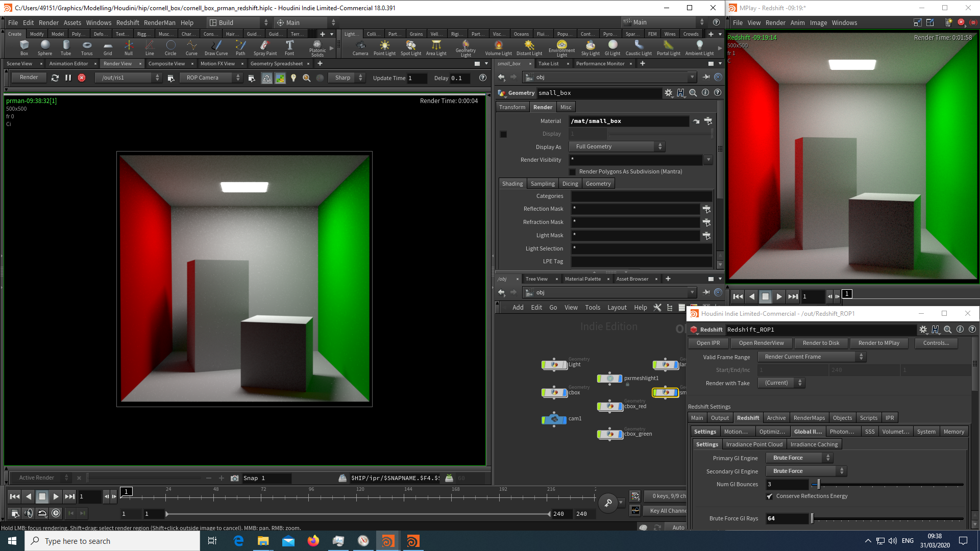Click the Render button

pyautogui.click(x=29, y=78)
